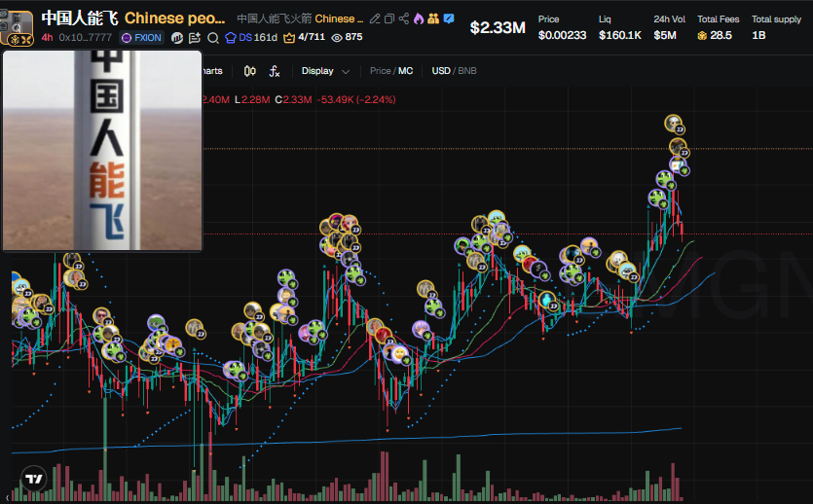Click the Total Fees 28.5 value
The height and width of the screenshot is (504, 813).
pyautogui.click(x=721, y=35)
